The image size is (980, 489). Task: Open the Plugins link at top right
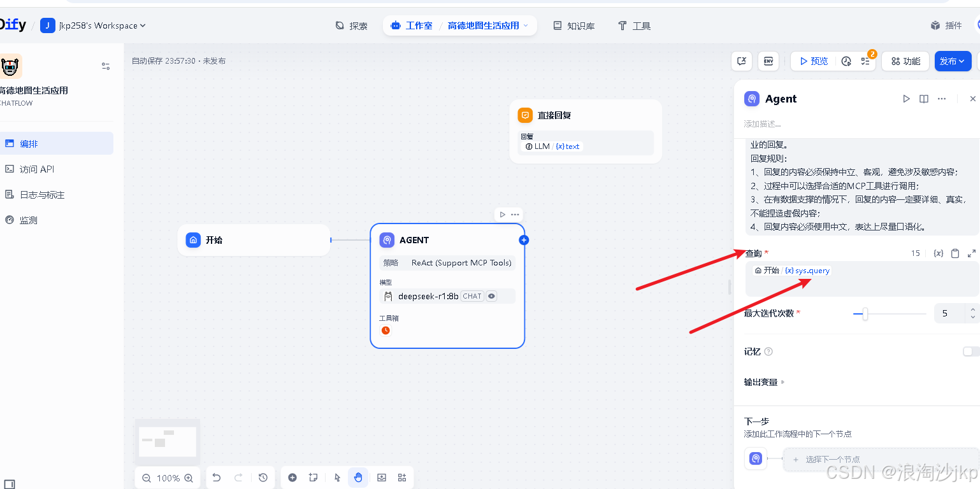point(946,25)
